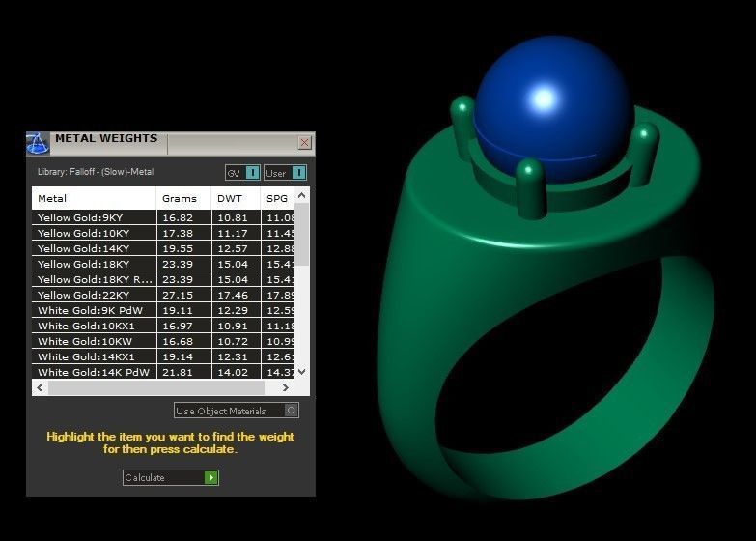The width and height of the screenshot is (756, 541).
Task: Select the White Gold:14K PdW row
Action: [x=163, y=372]
